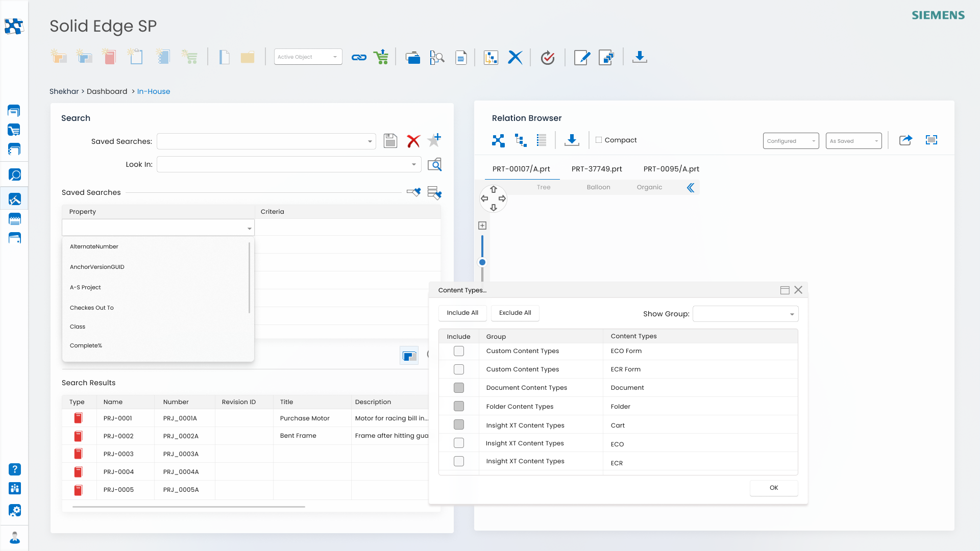Toggle Include checkbox for ECO Form
The height and width of the screenshot is (551, 980).
point(459,351)
